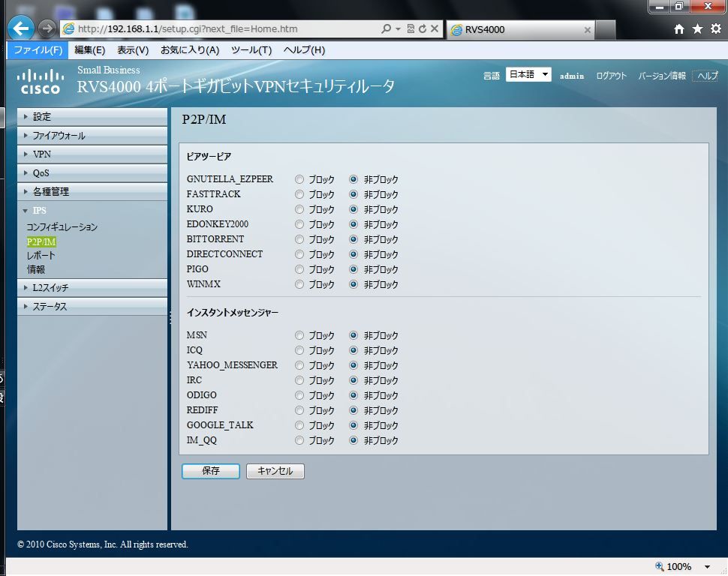Viewport: 728px width, 576px height.
Task: Set IRC to ブロック
Action: pyautogui.click(x=299, y=380)
